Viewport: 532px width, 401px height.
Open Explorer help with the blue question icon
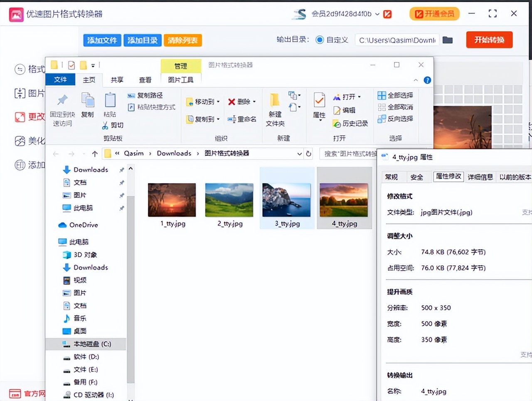click(x=427, y=80)
